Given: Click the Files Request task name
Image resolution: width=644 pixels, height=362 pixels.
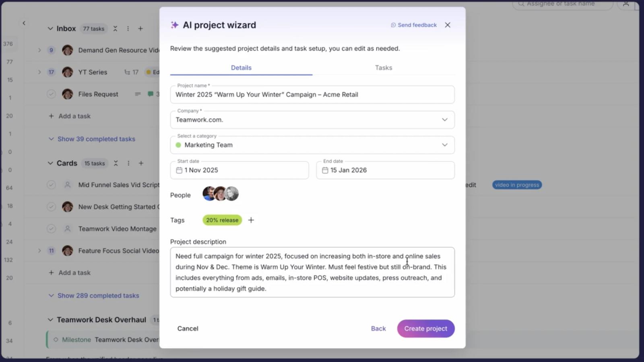Looking at the screenshot, I should click(x=98, y=94).
